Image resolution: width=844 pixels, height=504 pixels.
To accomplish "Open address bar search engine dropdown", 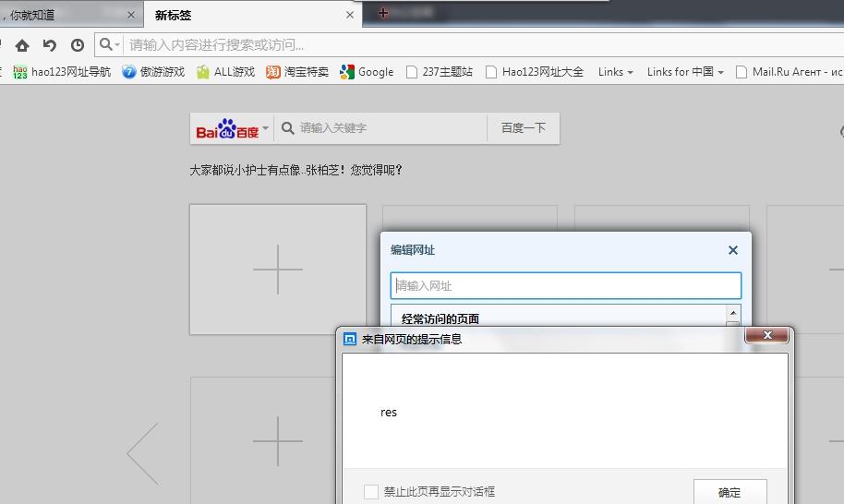I will point(109,44).
